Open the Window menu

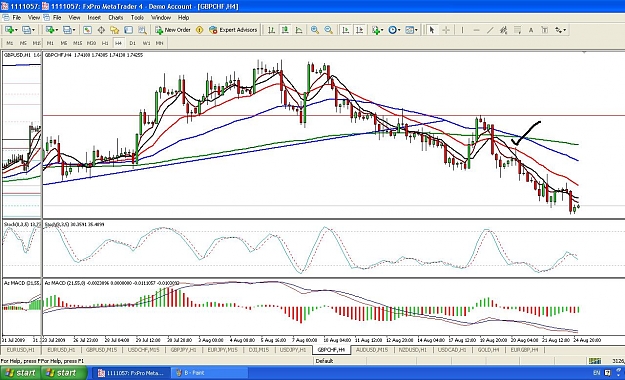click(x=161, y=18)
